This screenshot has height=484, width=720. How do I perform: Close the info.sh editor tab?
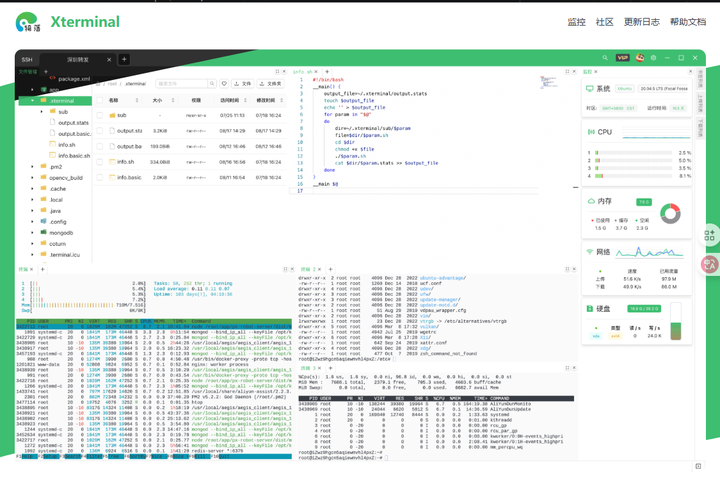pos(316,72)
